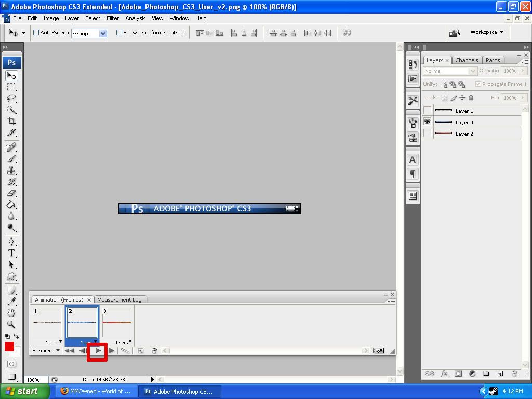Screen dimensions: 532x399
Task: Switch to Measurement Log tab
Action: click(x=119, y=300)
